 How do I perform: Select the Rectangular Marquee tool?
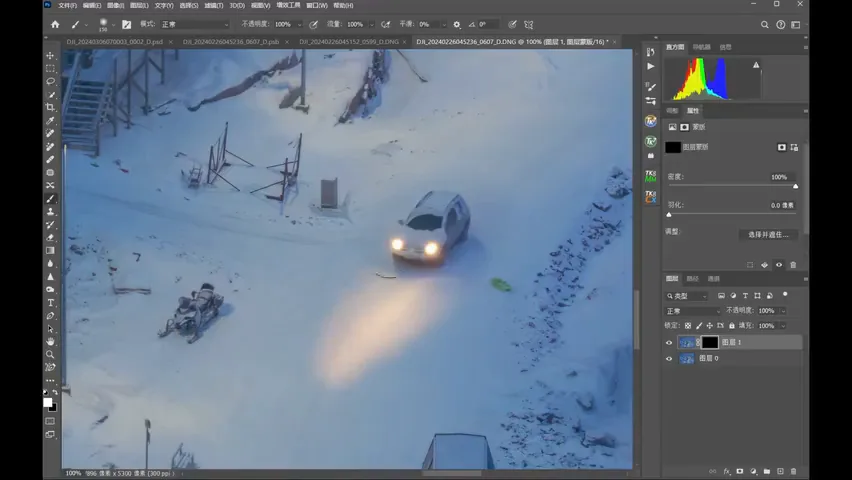[51, 68]
